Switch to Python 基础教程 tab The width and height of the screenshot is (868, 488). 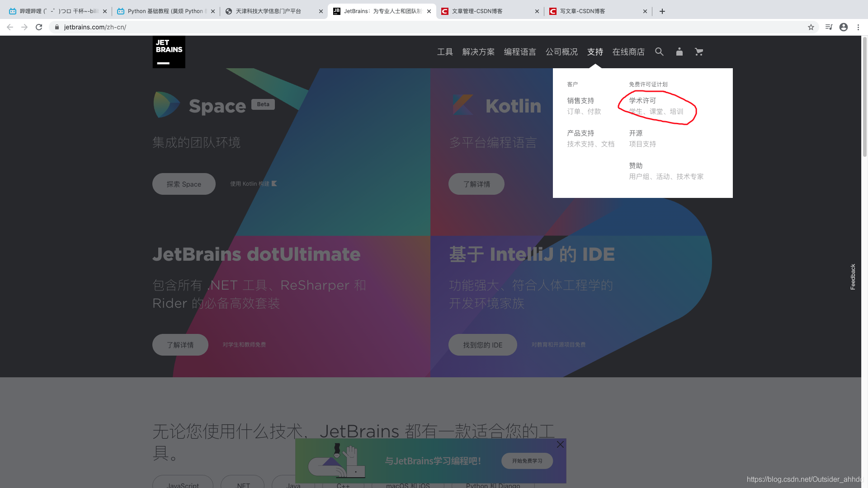[165, 11]
